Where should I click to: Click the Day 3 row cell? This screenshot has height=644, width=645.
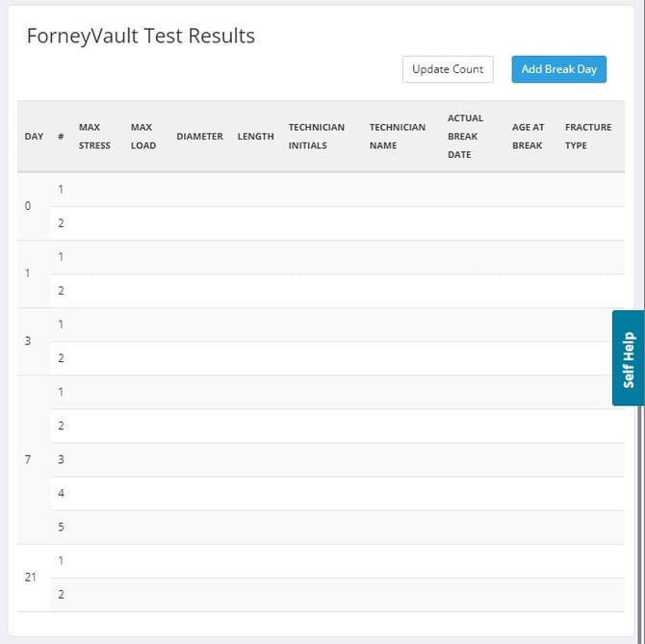(x=28, y=341)
